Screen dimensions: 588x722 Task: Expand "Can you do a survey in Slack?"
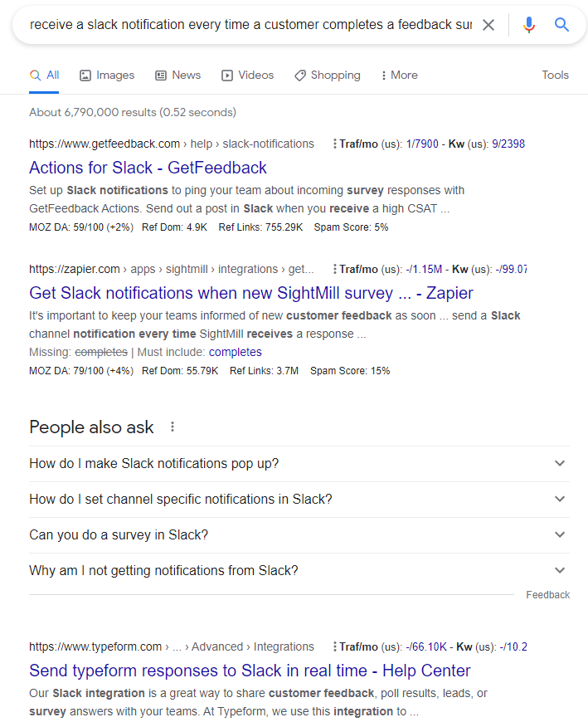(x=299, y=535)
